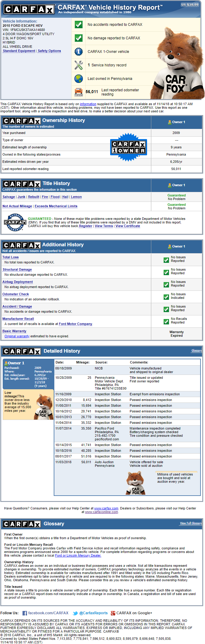The height and width of the screenshot is (644, 205).
Task: Open the Basic Warranty link
Action: click(14, 331)
